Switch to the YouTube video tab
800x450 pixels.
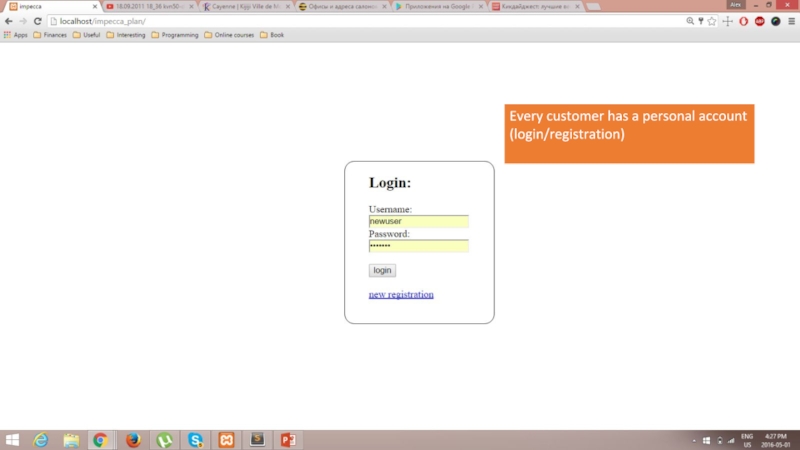pyautogui.click(x=145, y=6)
